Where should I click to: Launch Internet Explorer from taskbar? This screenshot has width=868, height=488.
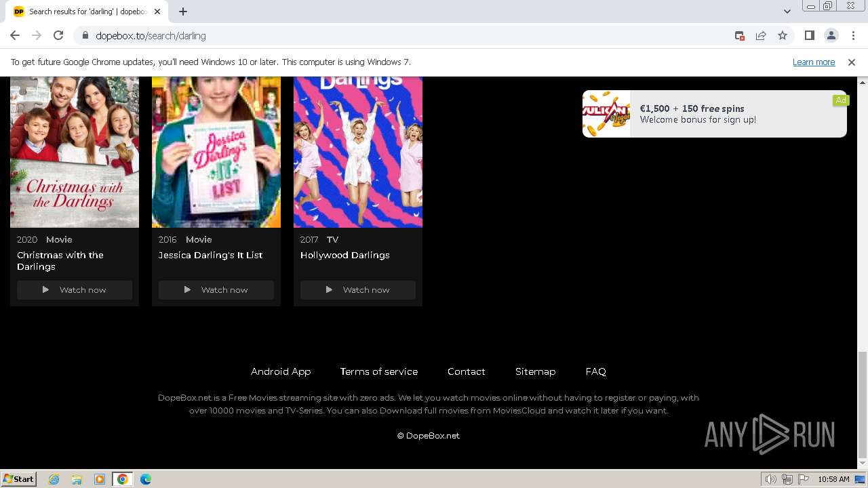coord(54,479)
